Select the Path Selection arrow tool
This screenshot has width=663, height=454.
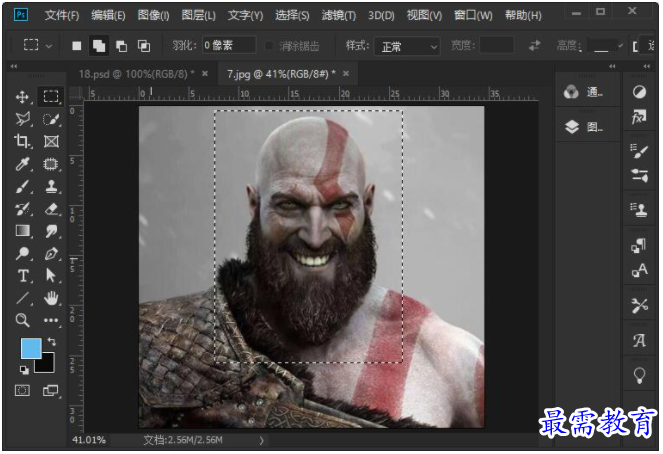pyautogui.click(x=51, y=276)
